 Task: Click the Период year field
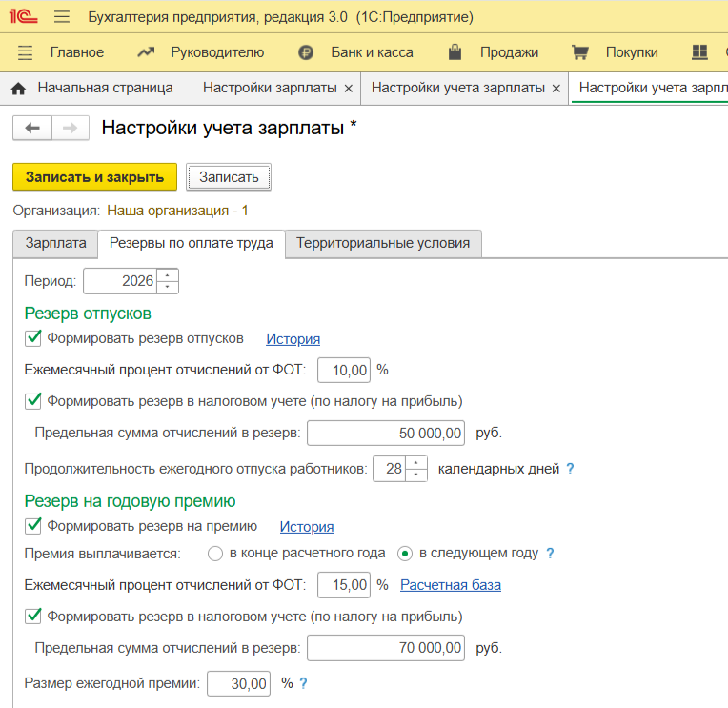[121, 281]
